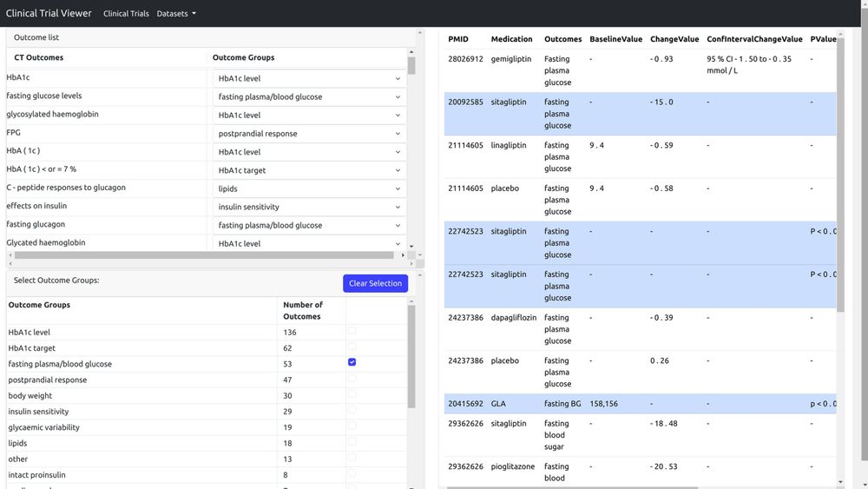Check the postprandial response checkbox
Screen dimensions: 868x489
point(352,378)
